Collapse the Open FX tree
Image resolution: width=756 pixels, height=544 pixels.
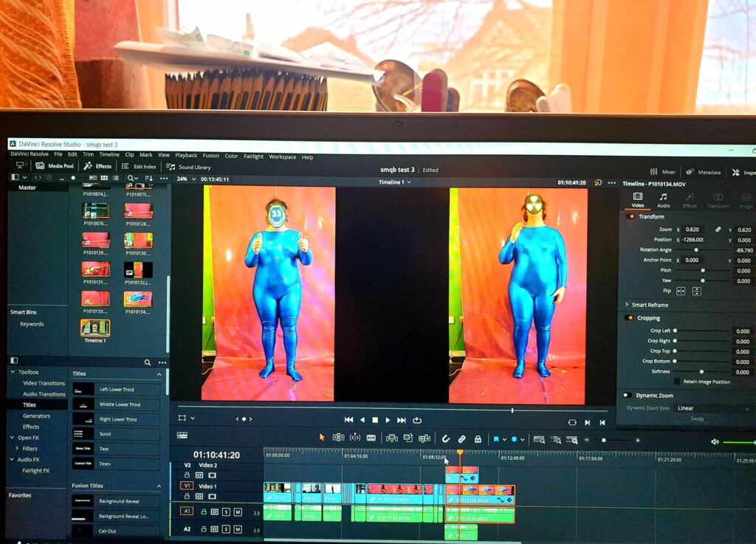pyautogui.click(x=12, y=438)
